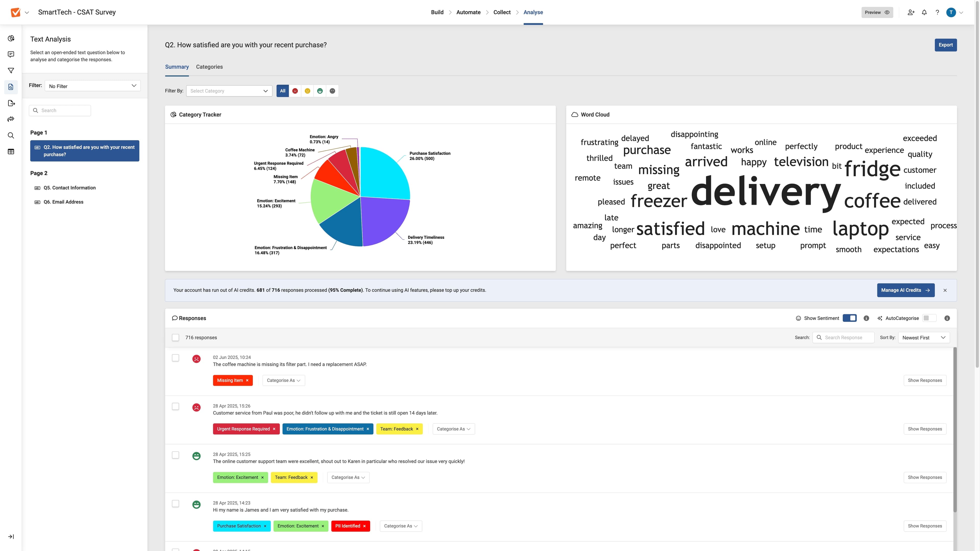Open the add user icon in header

(x=911, y=12)
